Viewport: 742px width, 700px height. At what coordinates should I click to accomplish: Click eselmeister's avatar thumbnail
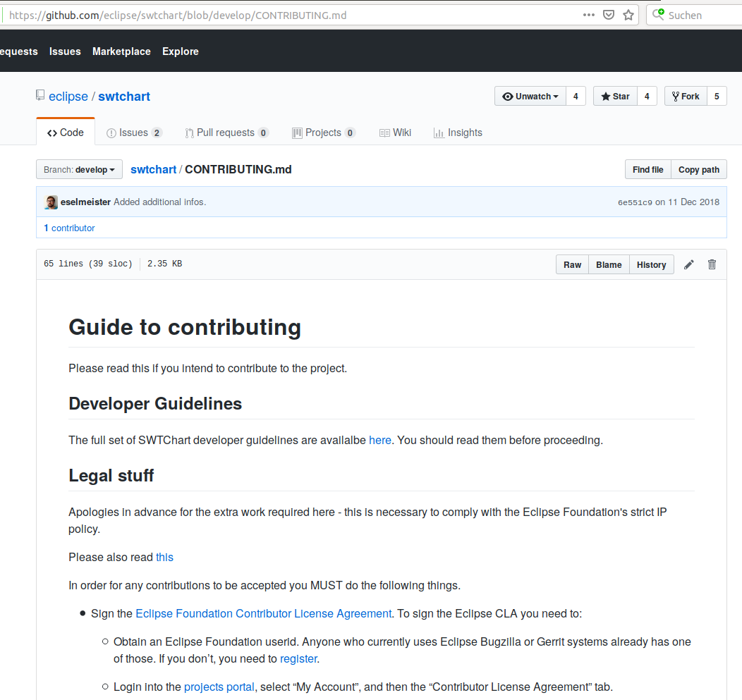point(51,202)
